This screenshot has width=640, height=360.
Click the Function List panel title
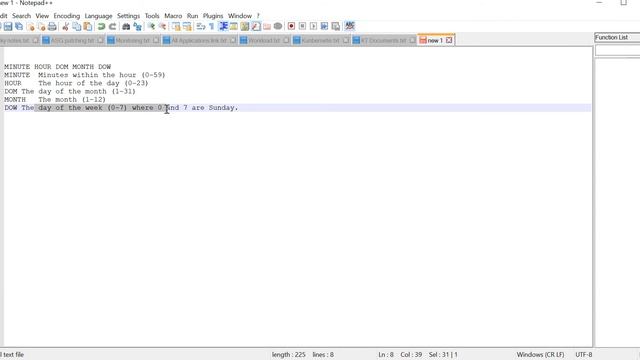[611, 37]
